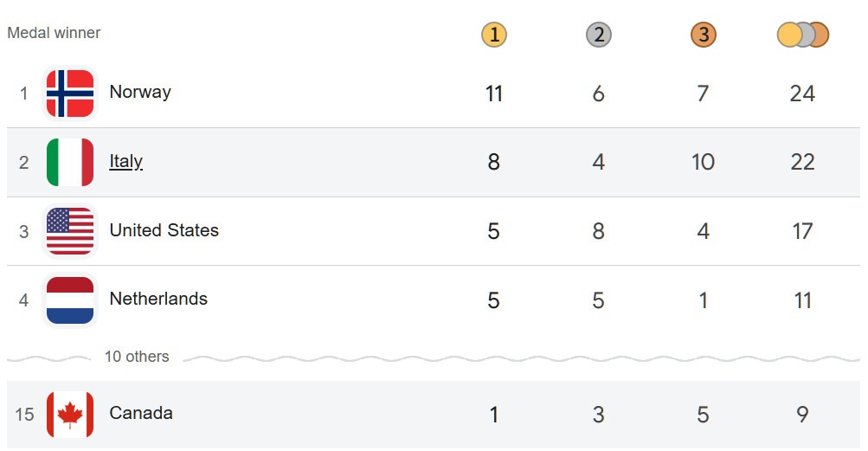868x451 pixels.
Task: Click the Italy flag icon
Action: click(x=70, y=162)
